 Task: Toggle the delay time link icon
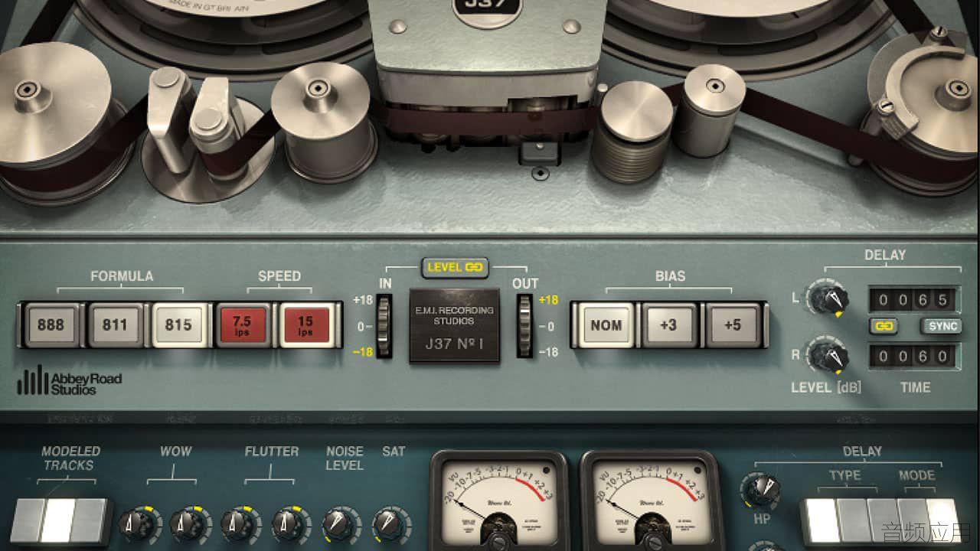(884, 326)
